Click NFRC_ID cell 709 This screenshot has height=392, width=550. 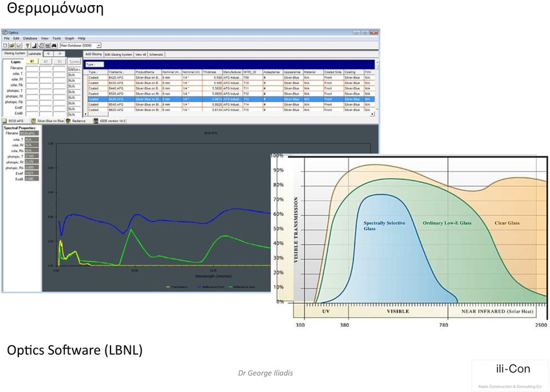(253, 77)
